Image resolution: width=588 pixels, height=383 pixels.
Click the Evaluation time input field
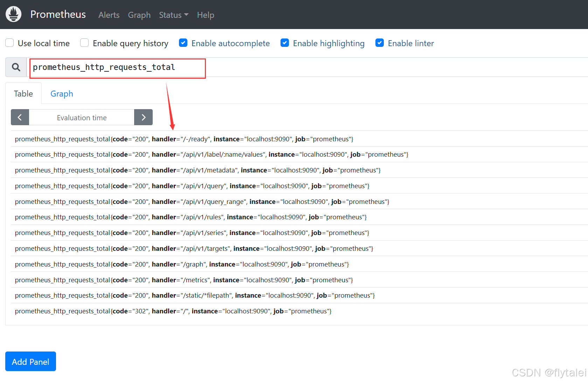(x=82, y=118)
